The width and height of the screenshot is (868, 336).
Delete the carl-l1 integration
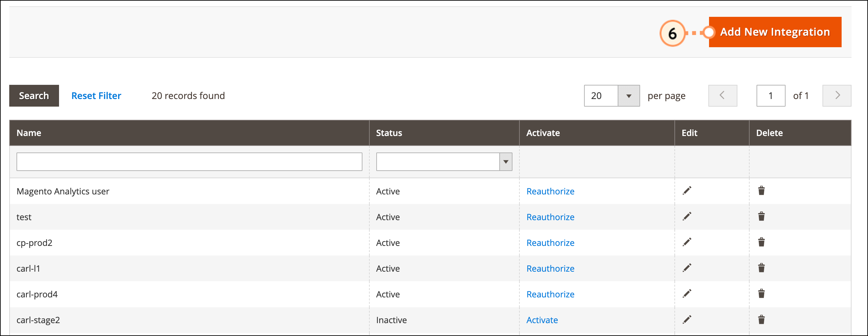pos(761,268)
